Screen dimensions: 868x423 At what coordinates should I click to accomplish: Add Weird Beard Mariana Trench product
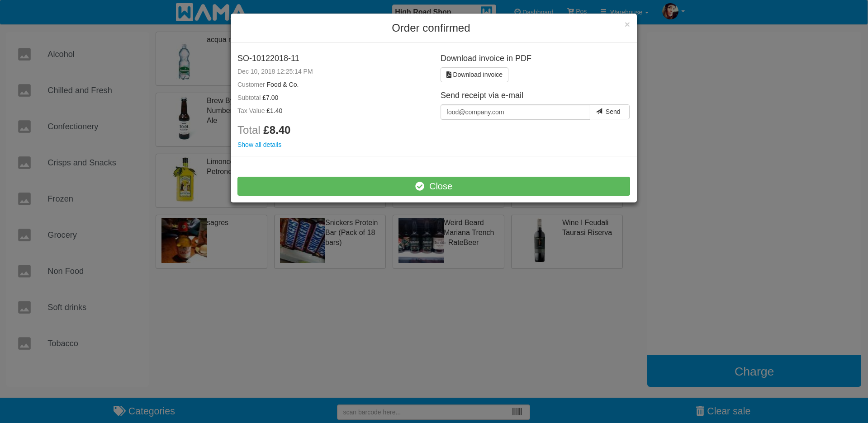point(448,242)
